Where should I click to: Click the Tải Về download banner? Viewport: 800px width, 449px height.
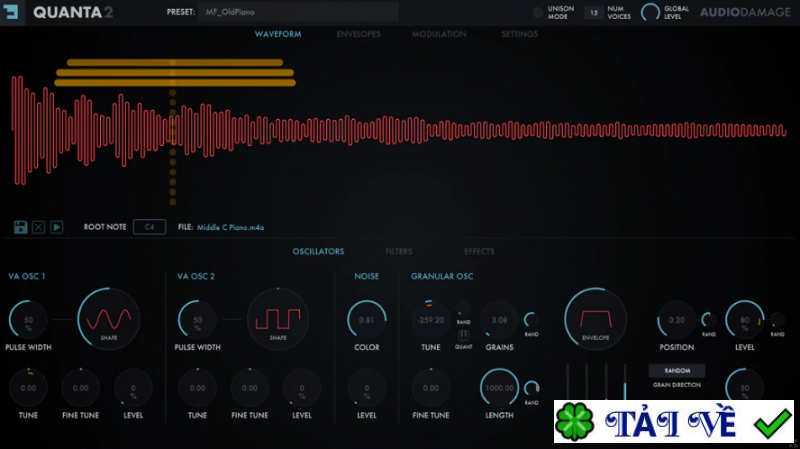tap(673, 421)
